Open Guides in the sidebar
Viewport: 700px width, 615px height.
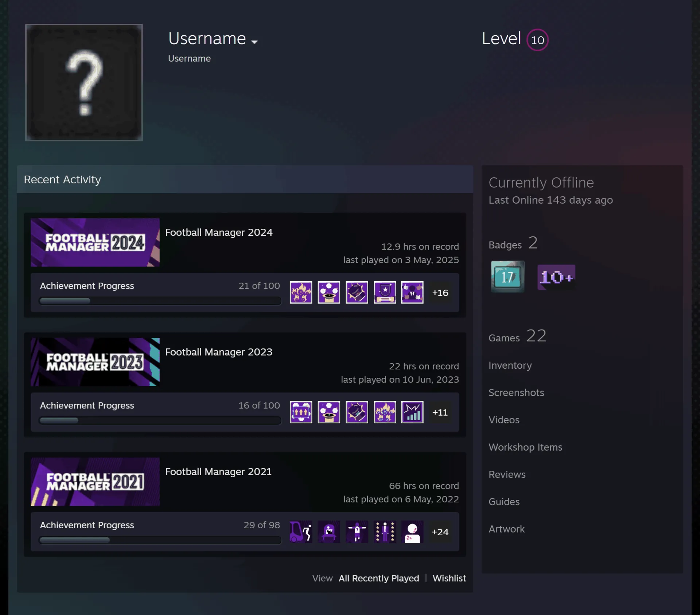[x=504, y=502]
